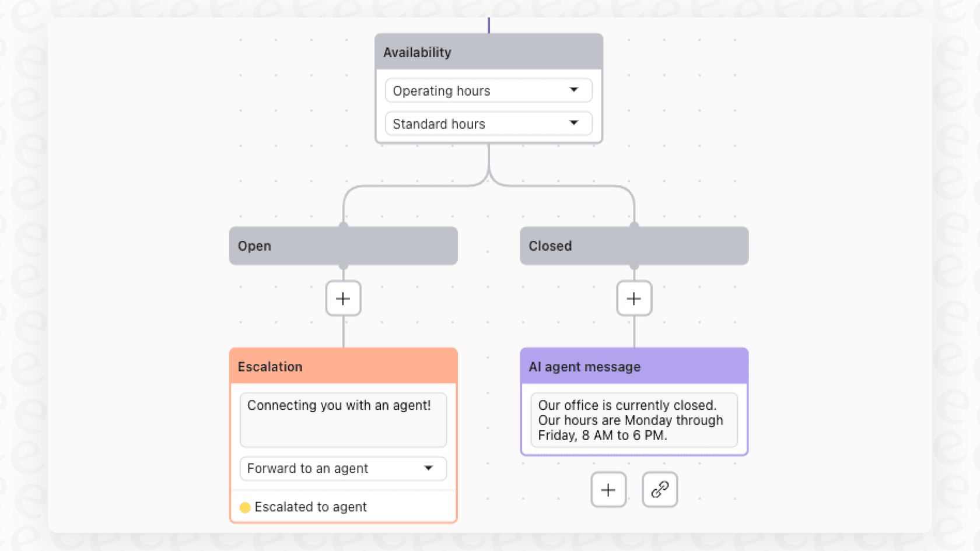Click the AI agent message node header

[633, 366]
